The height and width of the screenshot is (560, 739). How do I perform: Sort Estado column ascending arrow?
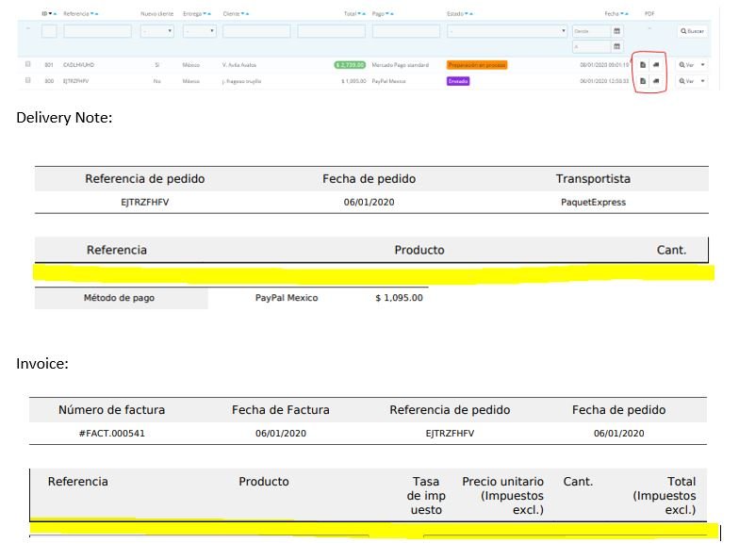click(x=471, y=13)
